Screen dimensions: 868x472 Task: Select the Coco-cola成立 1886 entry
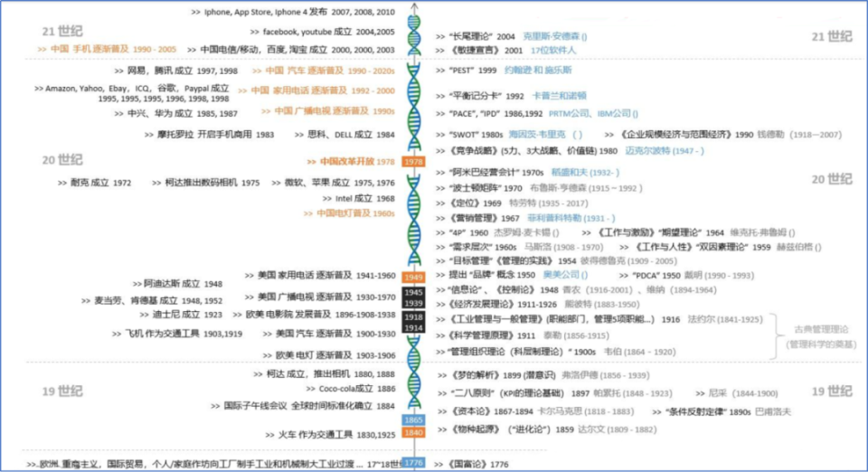coord(351,389)
